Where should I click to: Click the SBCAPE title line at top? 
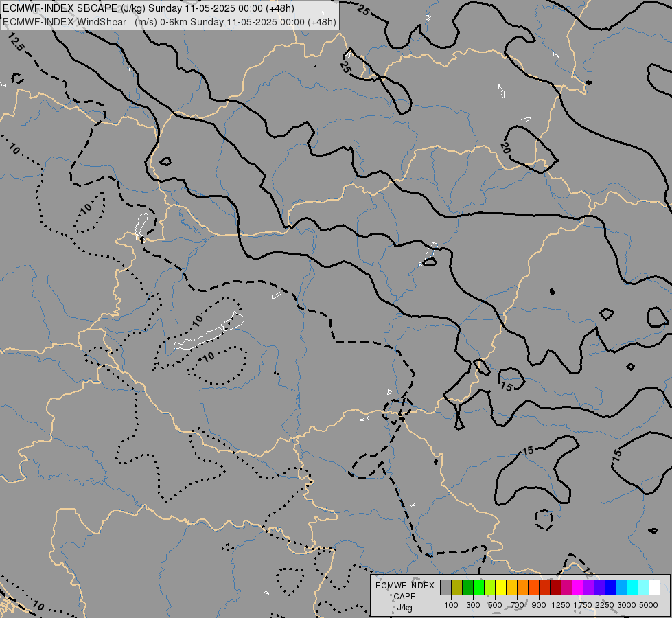click(x=148, y=8)
